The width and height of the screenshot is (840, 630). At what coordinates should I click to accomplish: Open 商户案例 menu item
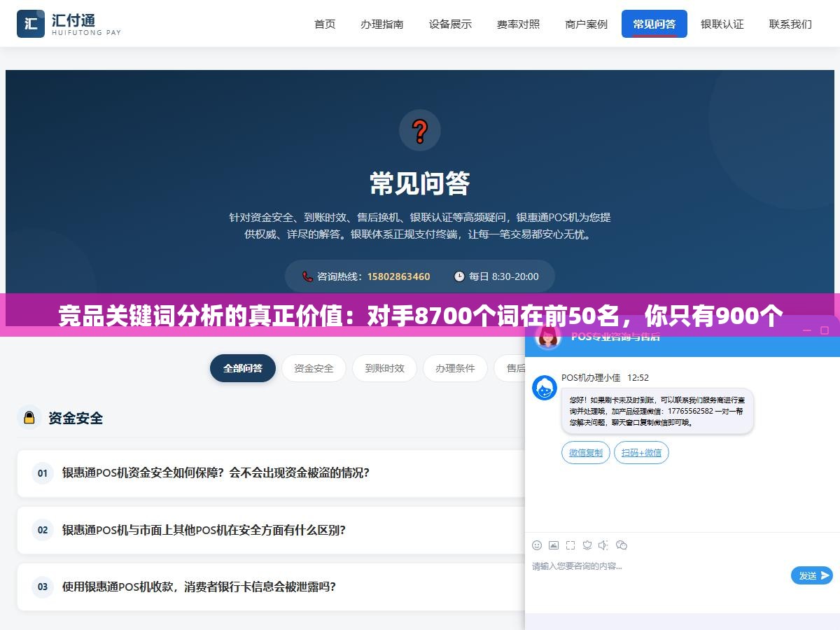(587, 24)
